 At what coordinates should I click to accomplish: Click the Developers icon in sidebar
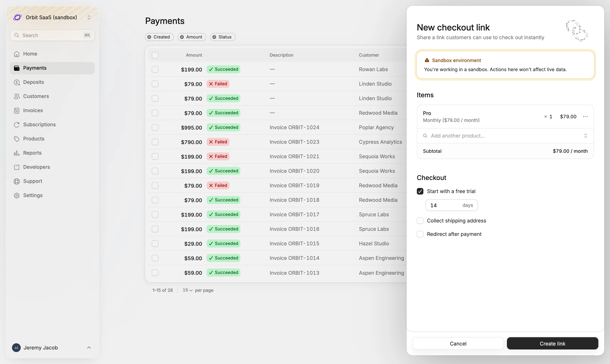point(17,167)
